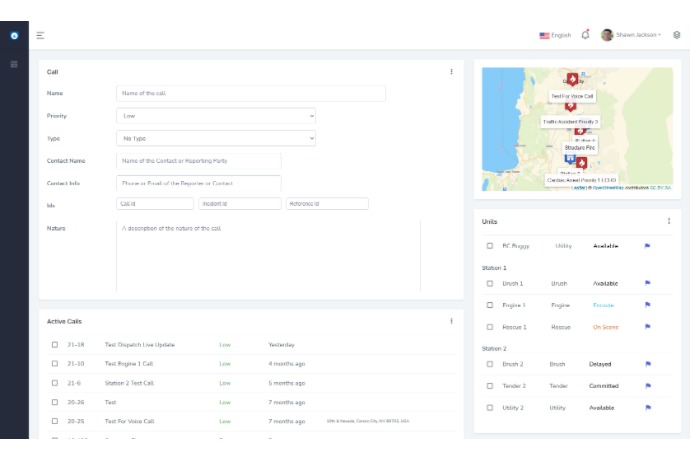Select call 20-26 checkbox
The height and width of the screenshot is (460, 690).
(55, 402)
